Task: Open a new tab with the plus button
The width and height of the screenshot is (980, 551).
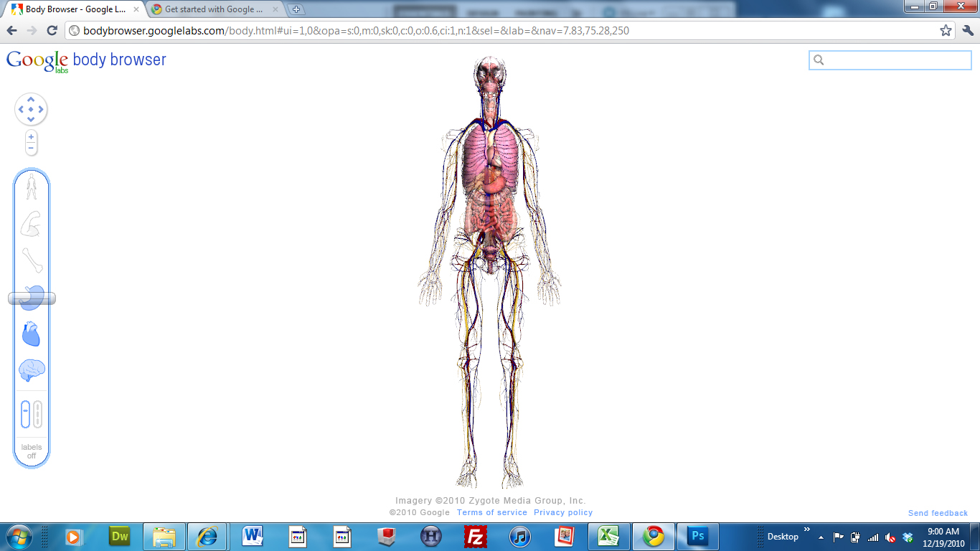Action: click(x=296, y=10)
